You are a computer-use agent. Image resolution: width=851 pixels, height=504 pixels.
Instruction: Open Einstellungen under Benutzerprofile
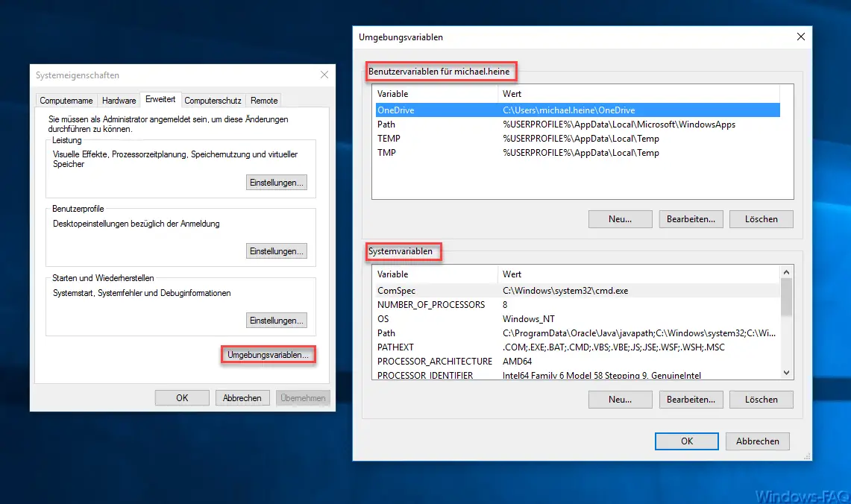click(276, 251)
